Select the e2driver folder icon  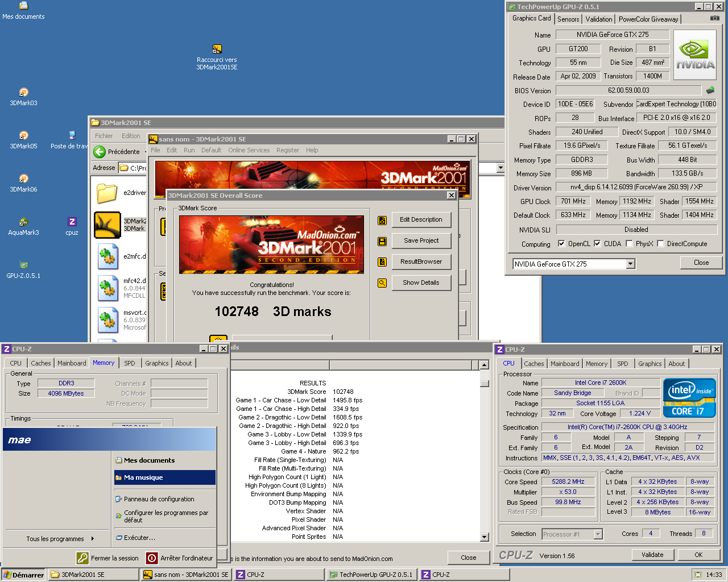pos(107,193)
